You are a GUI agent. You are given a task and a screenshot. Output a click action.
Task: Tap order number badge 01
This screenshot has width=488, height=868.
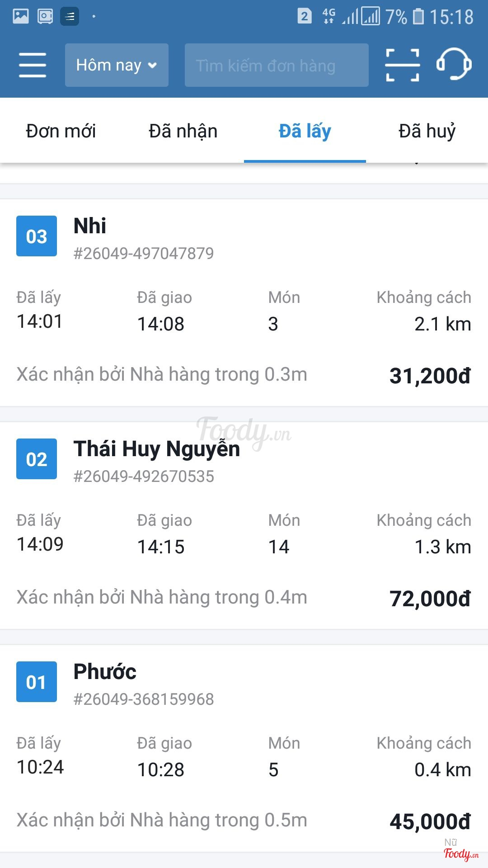pyautogui.click(x=37, y=682)
